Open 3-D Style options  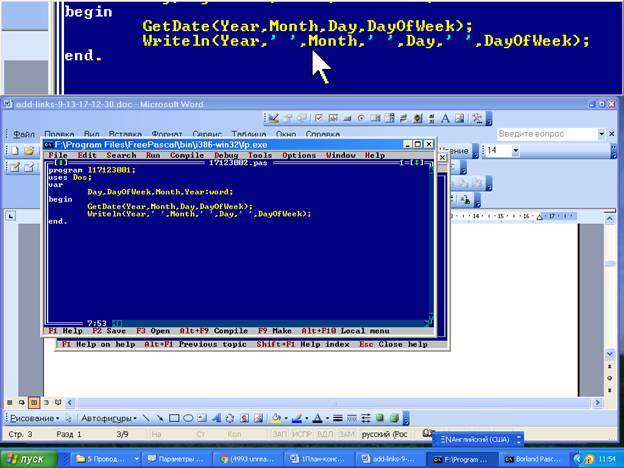click(394, 418)
